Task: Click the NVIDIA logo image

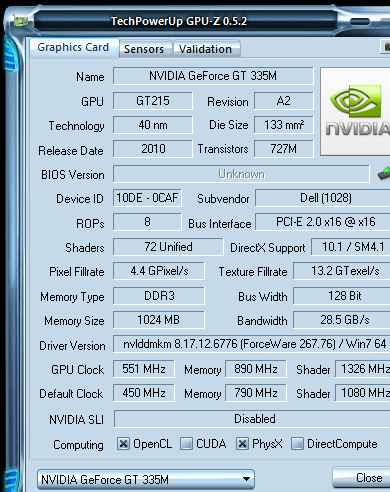Action: tap(355, 111)
